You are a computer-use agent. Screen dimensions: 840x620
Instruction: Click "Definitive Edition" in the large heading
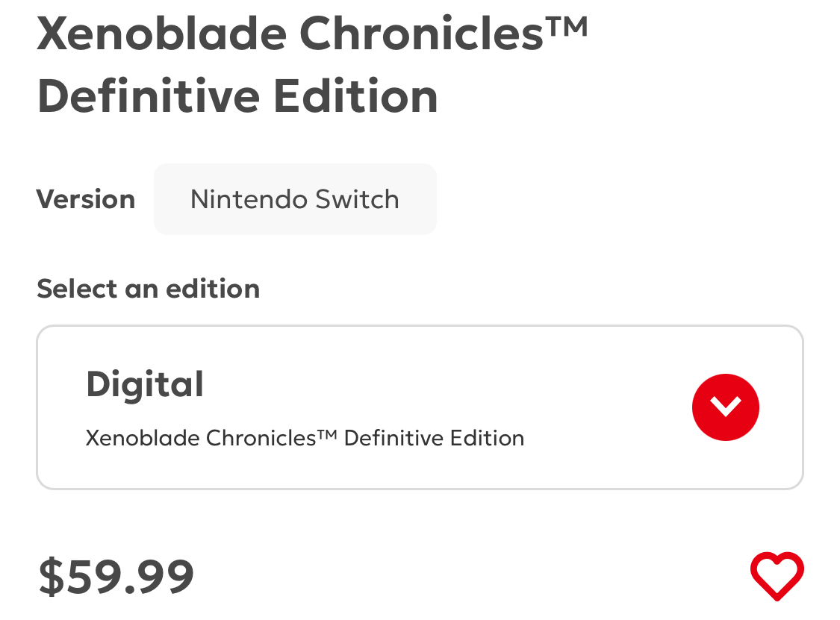coord(237,97)
